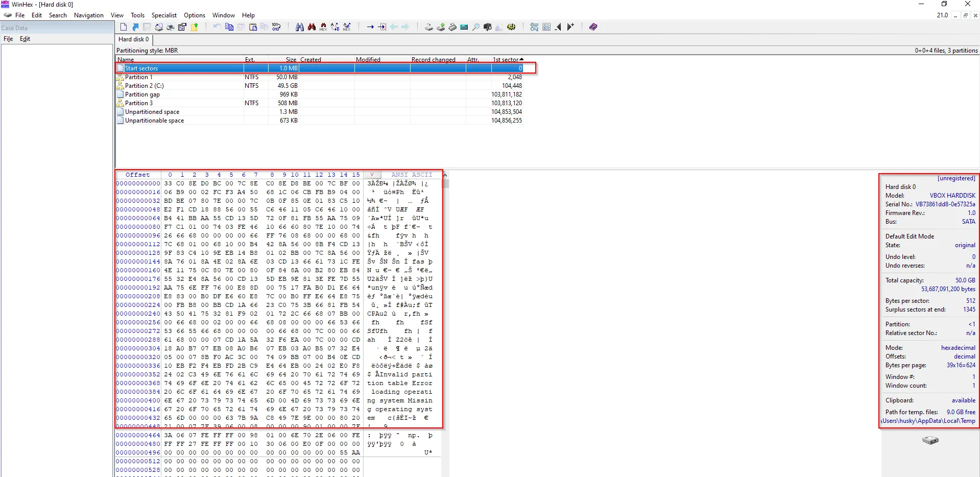Click the Open Disk icon in toolbar
Image resolution: width=980 pixels, height=477 pixels.
429,27
